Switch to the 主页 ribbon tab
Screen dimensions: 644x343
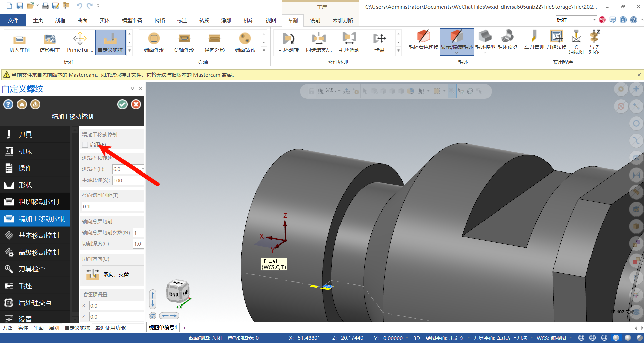click(38, 20)
